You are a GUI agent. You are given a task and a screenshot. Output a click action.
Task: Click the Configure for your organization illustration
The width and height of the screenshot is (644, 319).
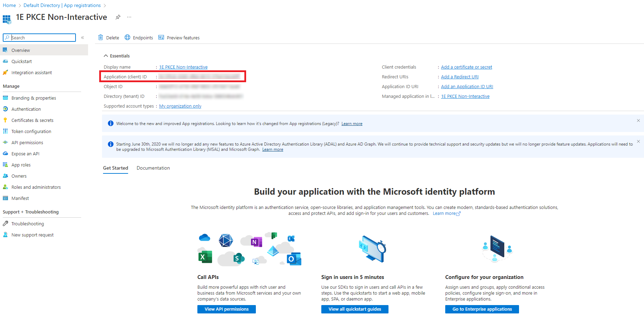(x=497, y=249)
